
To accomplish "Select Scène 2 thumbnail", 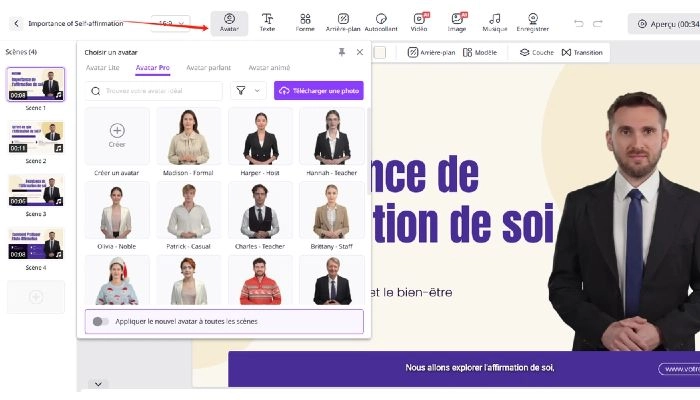I will pyautogui.click(x=36, y=137).
